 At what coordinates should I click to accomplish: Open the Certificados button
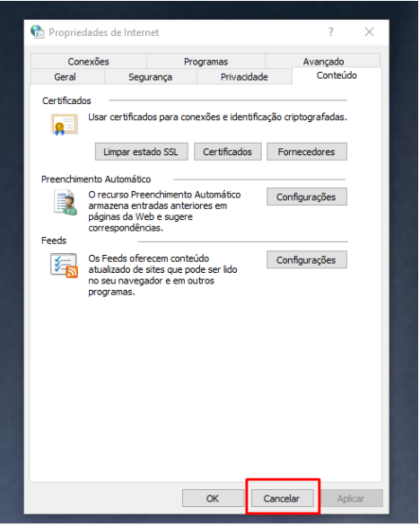point(227,152)
